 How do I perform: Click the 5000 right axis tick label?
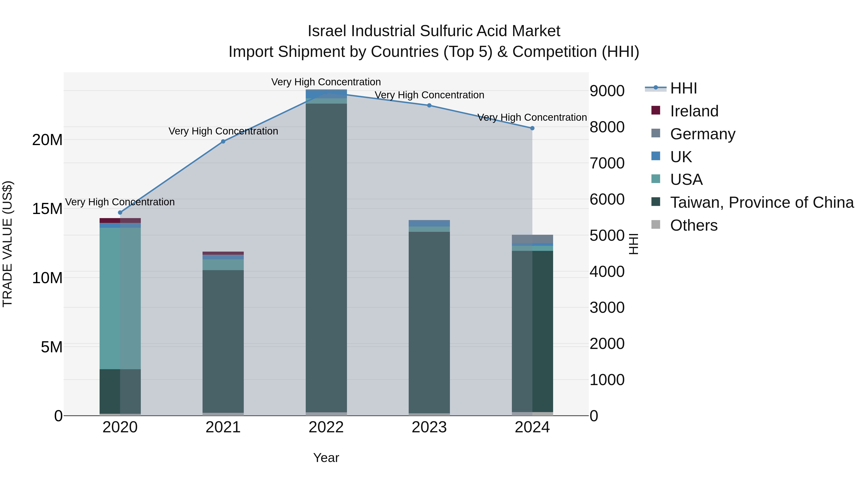[607, 235]
